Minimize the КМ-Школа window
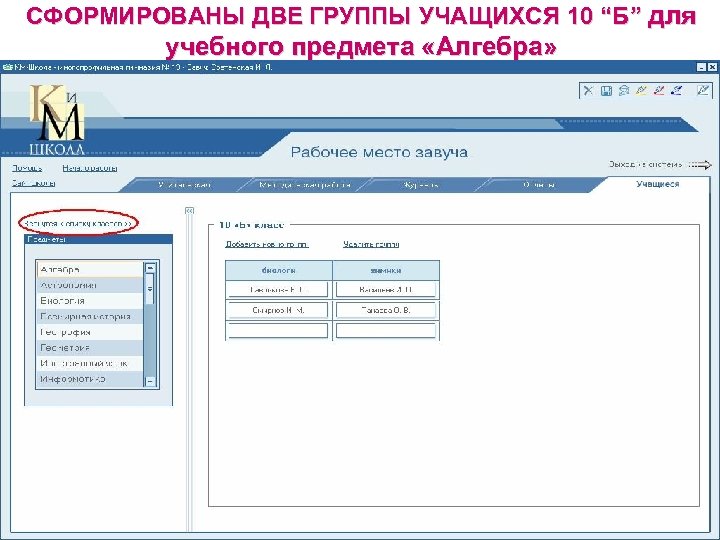This screenshot has height=540, width=720. point(701,67)
